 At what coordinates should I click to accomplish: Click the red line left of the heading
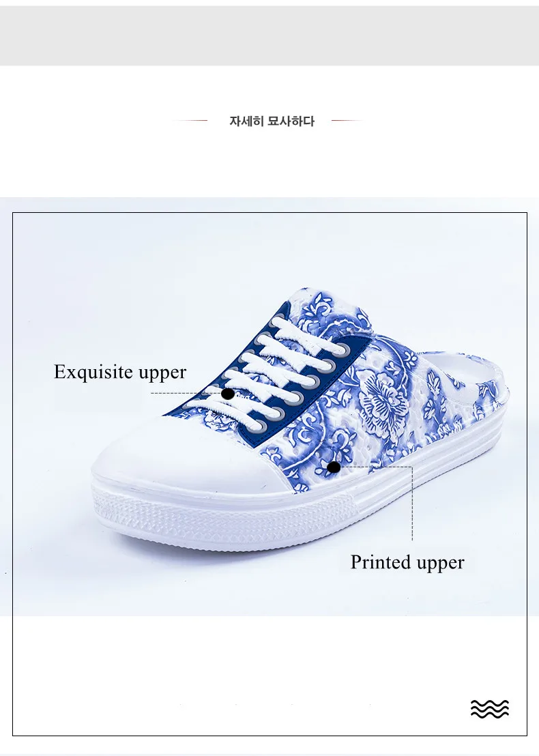[190, 121]
